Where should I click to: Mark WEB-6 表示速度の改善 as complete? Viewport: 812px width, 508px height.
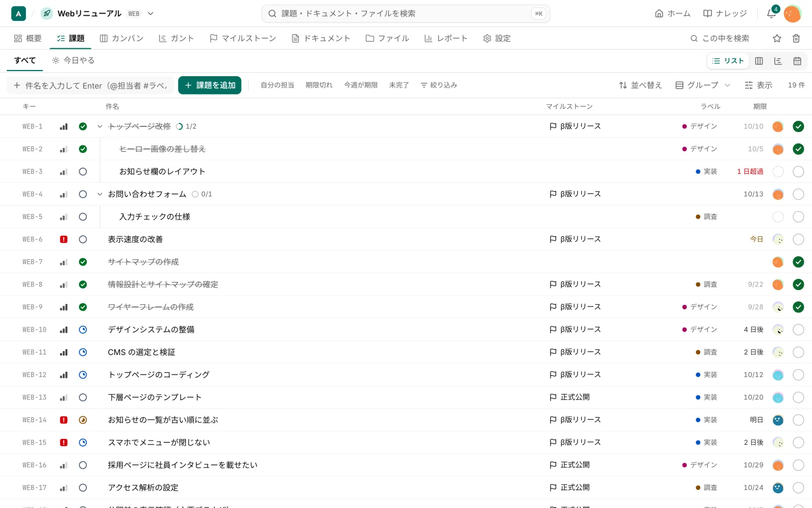[798, 239]
